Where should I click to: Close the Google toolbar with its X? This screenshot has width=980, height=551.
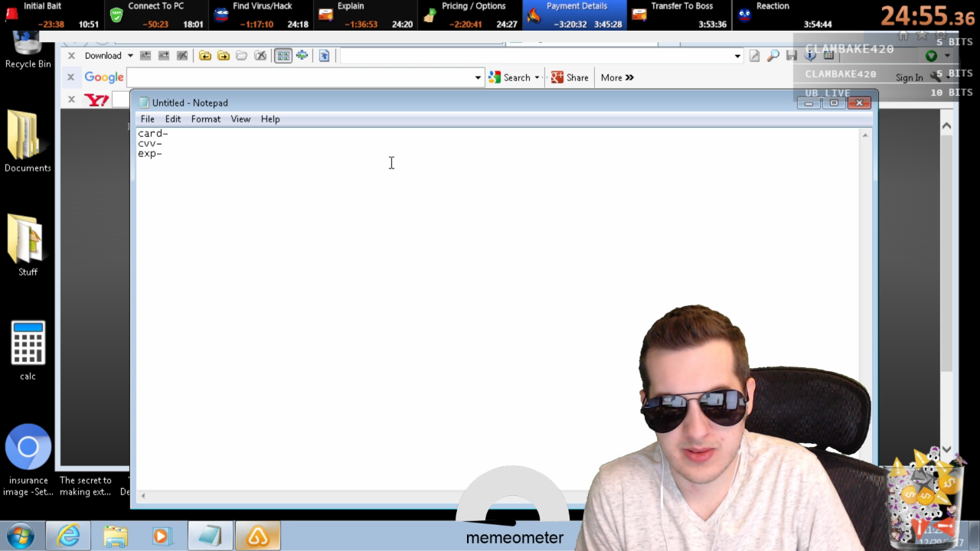pyautogui.click(x=71, y=77)
